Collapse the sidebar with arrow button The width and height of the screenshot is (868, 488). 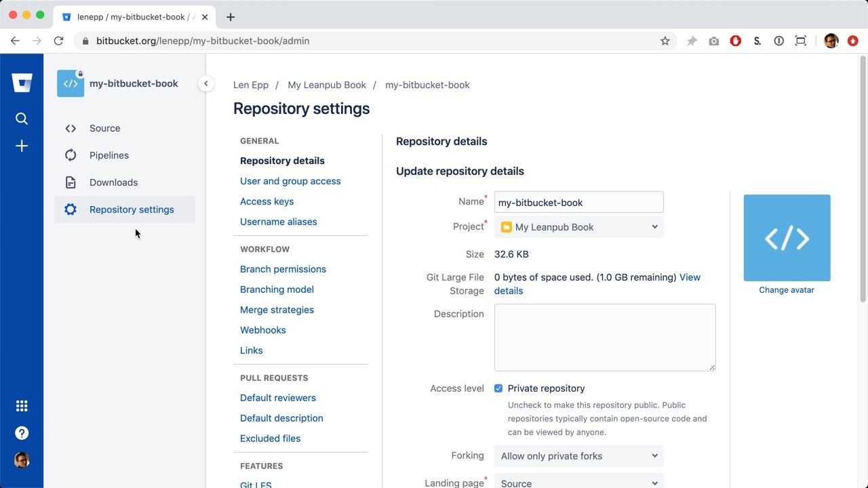205,84
